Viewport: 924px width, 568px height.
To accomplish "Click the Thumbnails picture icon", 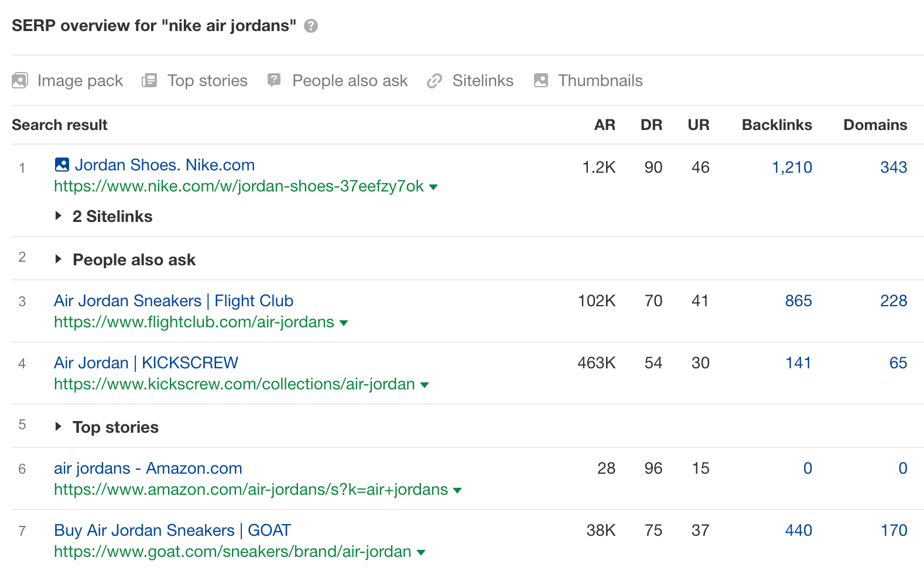I will 541,80.
